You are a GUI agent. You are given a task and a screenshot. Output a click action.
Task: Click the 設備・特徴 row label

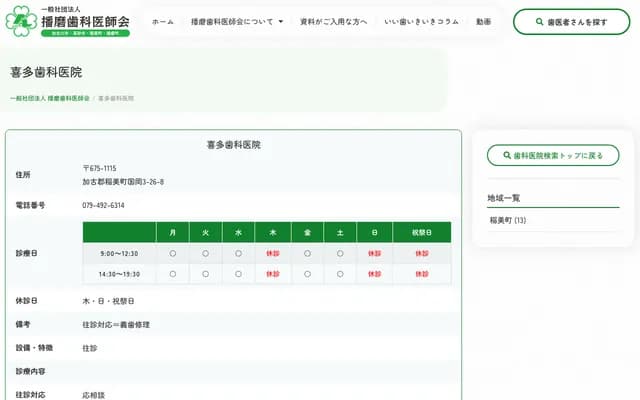34,348
